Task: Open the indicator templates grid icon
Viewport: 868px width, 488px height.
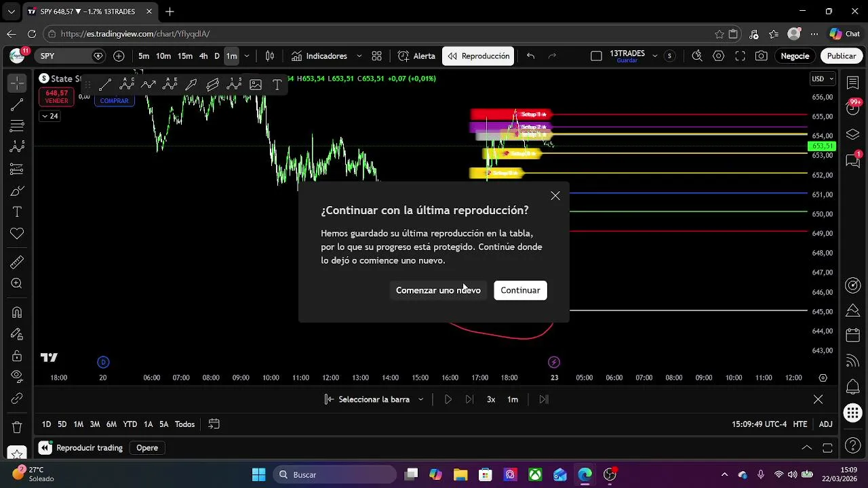Action: point(377,56)
